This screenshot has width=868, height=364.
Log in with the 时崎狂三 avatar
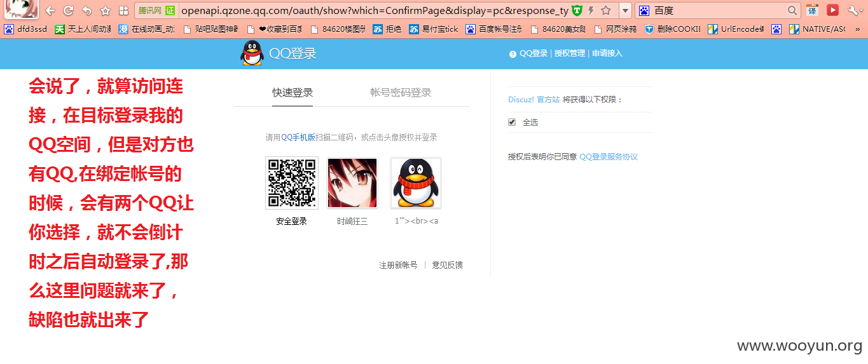coord(352,183)
